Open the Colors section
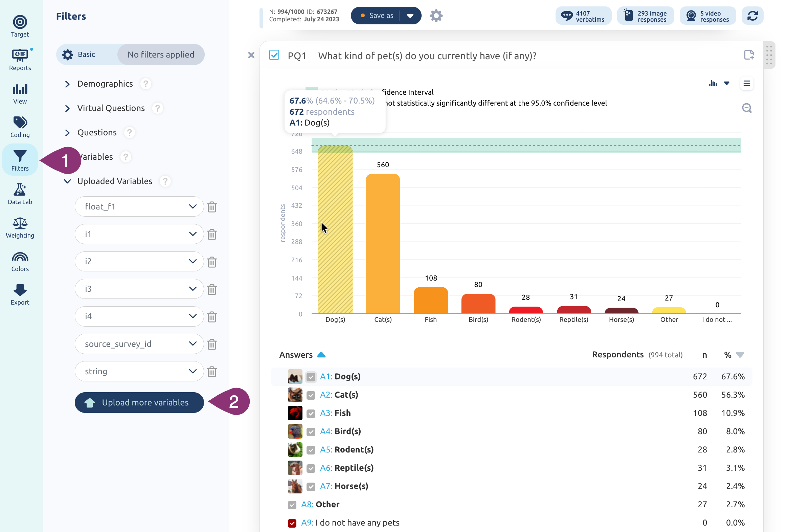 (x=20, y=261)
